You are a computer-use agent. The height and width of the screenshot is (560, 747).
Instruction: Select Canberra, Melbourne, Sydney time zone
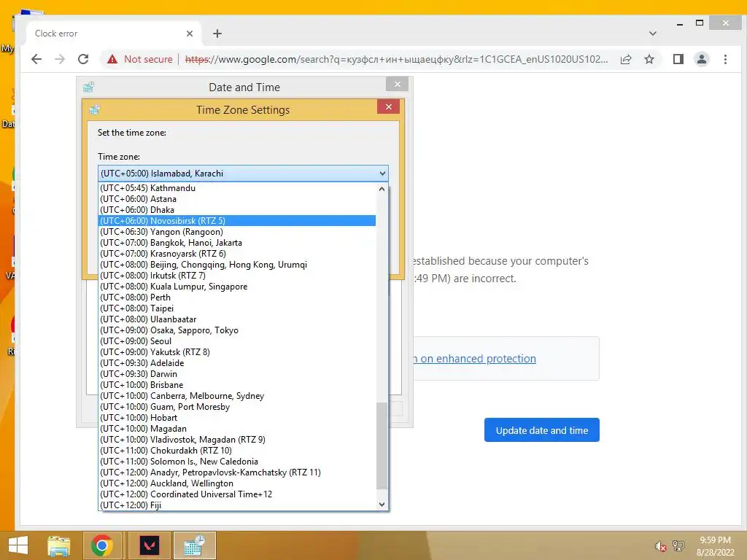pyautogui.click(x=237, y=396)
